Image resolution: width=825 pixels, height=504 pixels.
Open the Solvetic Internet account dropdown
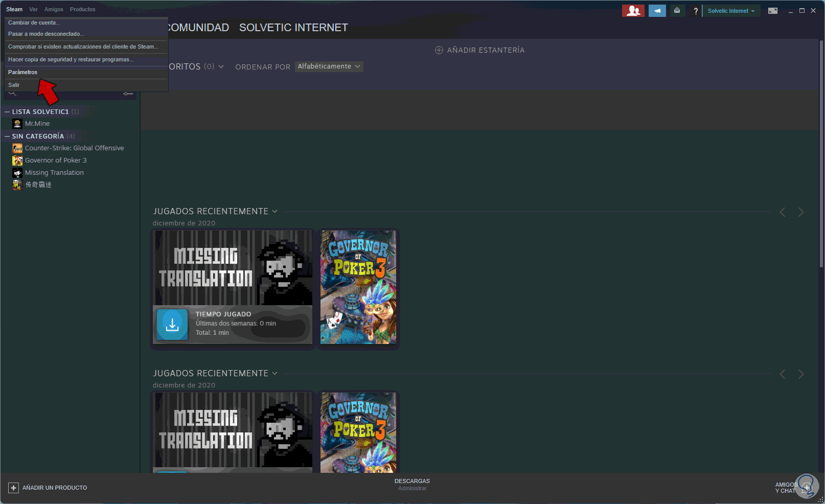[x=731, y=11]
